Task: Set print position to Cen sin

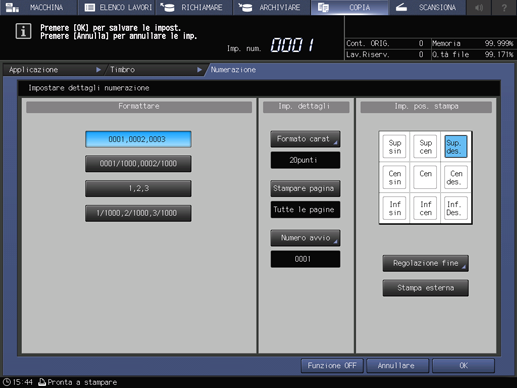Action: click(394, 177)
